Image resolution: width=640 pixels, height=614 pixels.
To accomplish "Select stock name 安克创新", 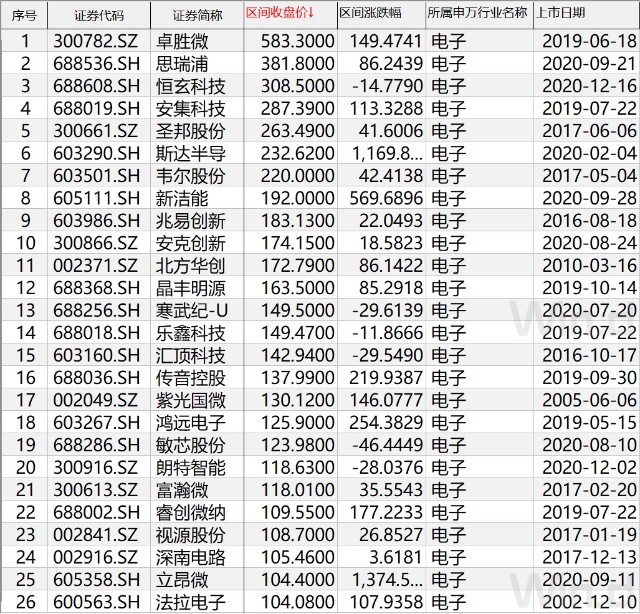I will coord(191,243).
